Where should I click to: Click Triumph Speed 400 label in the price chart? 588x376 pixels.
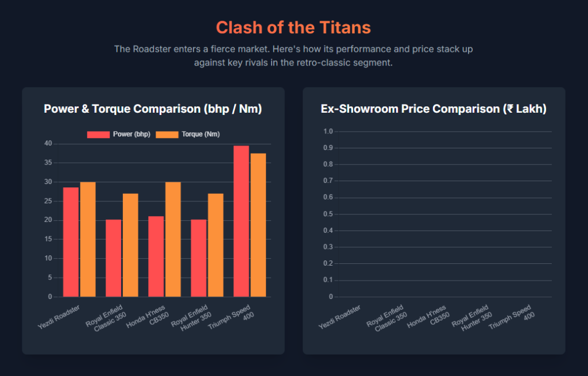coord(513,318)
